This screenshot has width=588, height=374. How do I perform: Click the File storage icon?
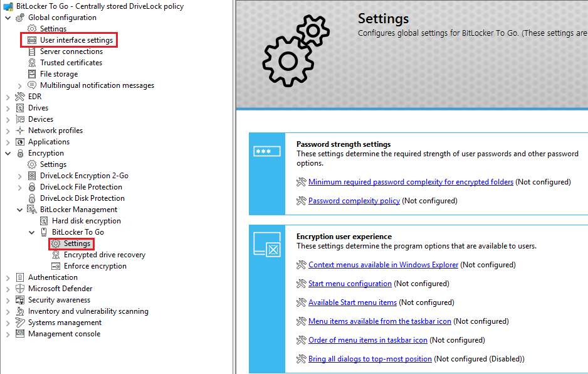32,74
